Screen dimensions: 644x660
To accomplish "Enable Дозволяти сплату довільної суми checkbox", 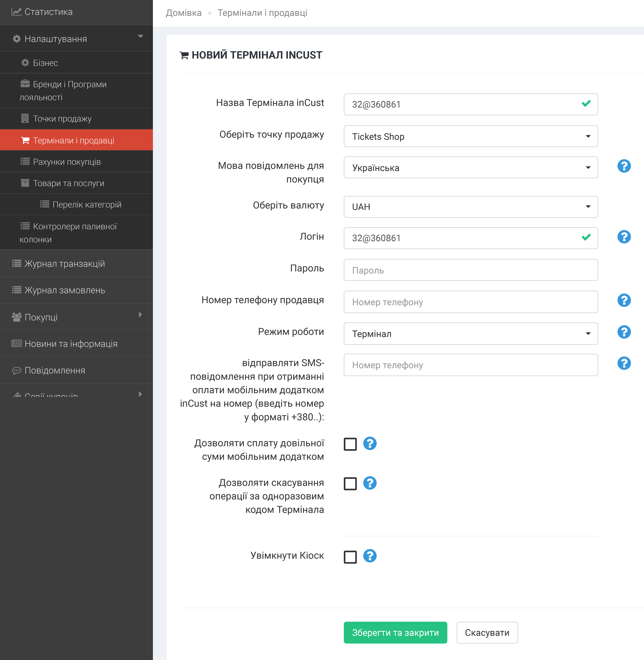I will (350, 444).
